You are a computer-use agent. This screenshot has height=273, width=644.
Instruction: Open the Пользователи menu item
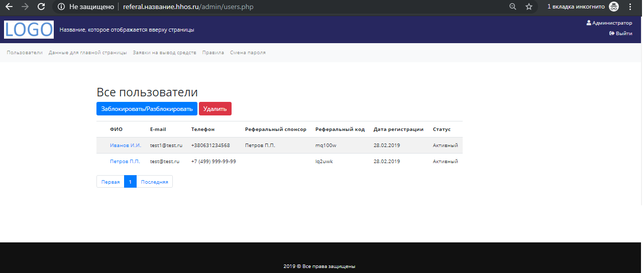(x=25, y=53)
